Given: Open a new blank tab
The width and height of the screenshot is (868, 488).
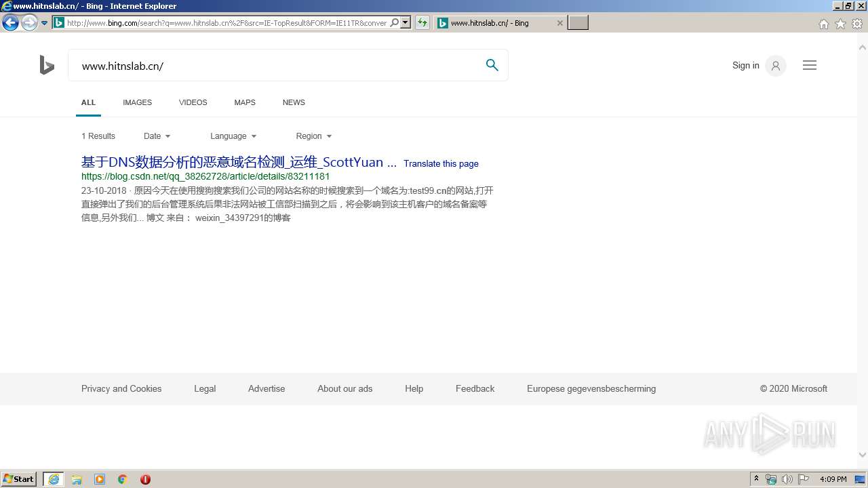Looking at the screenshot, I should coord(578,23).
